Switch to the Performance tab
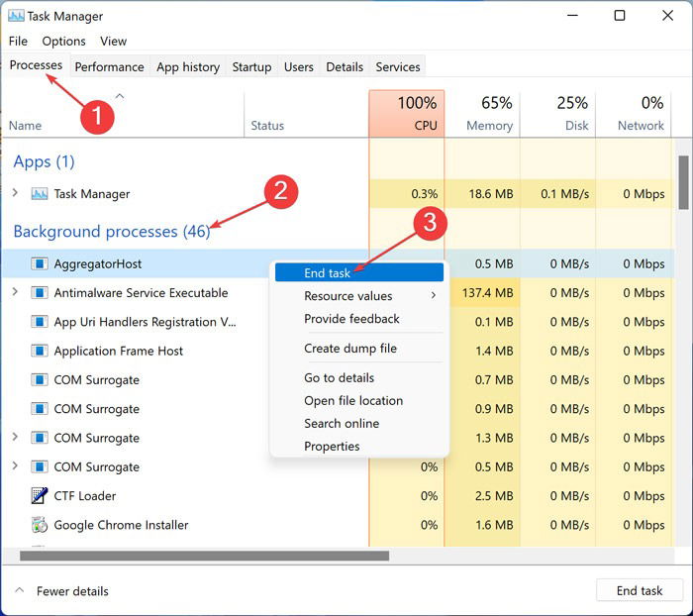Image resolution: width=693 pixels, height=616 pixels. (109, 67)
